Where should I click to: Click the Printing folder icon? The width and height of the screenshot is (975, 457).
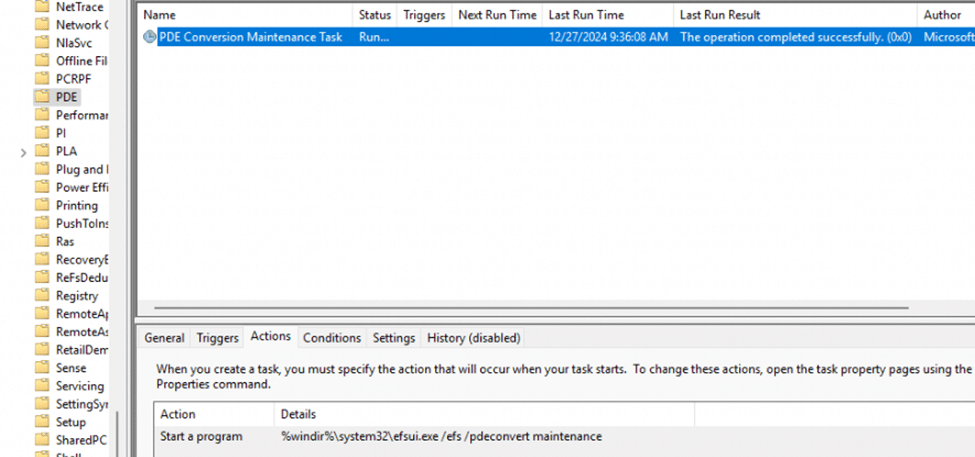tap(42, 205)
